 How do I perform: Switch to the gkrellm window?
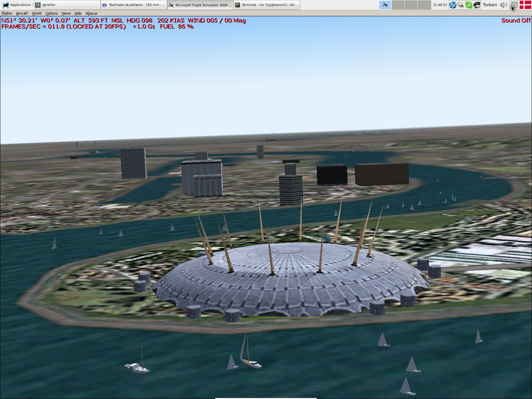[67, 5]
